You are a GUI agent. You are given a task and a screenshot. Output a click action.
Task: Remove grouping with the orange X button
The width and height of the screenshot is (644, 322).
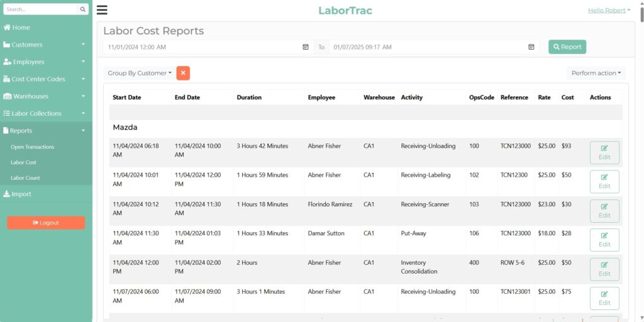(183, 73)
